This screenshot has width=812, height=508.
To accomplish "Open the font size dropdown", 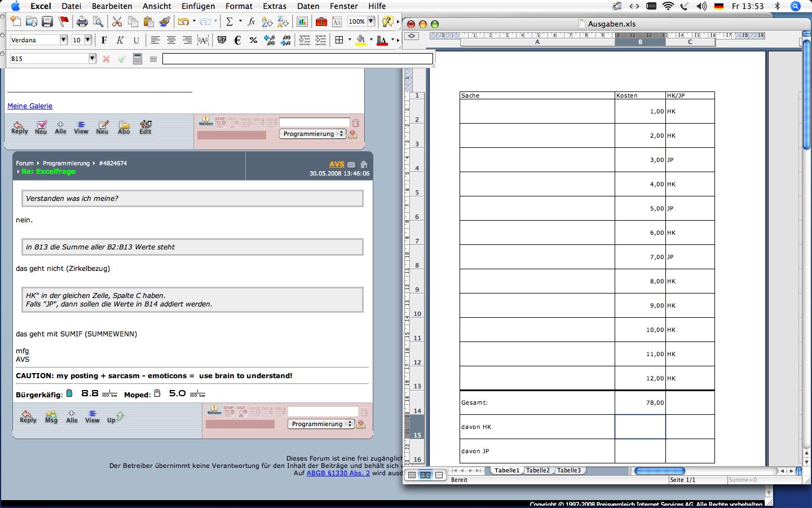I will 88,40.
